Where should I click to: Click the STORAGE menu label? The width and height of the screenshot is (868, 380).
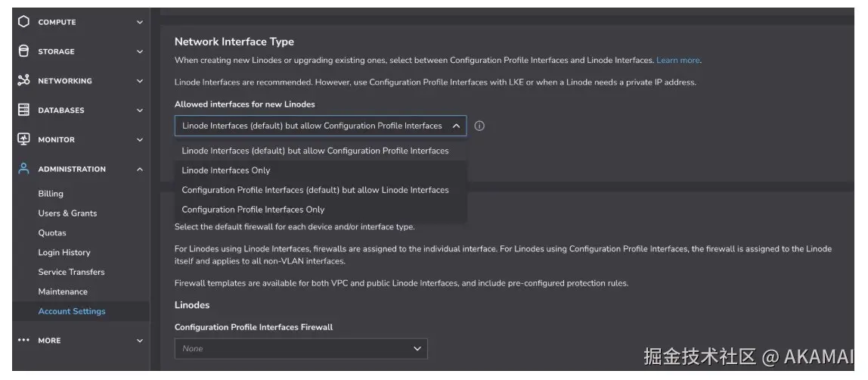tap(56, 51)
